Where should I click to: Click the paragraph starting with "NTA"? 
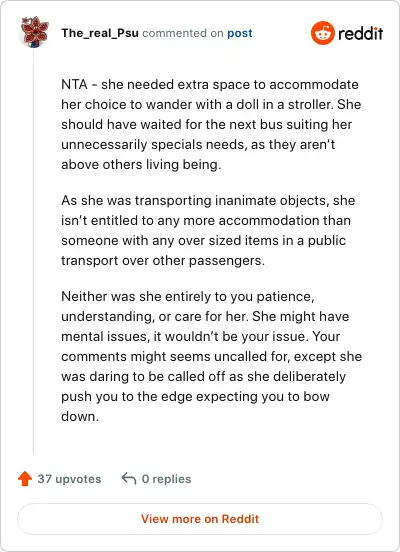click(x=211, y=125)
